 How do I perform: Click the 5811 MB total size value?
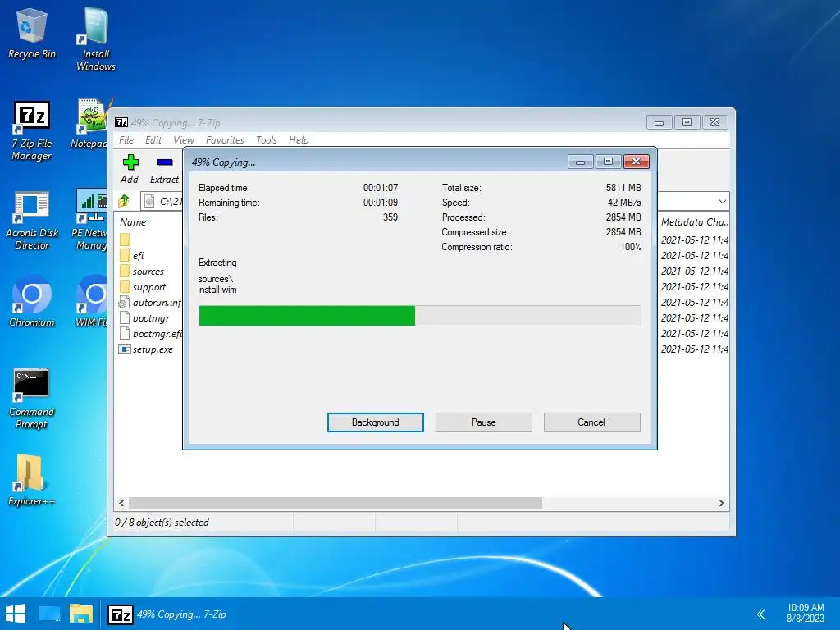pos(623,188)
